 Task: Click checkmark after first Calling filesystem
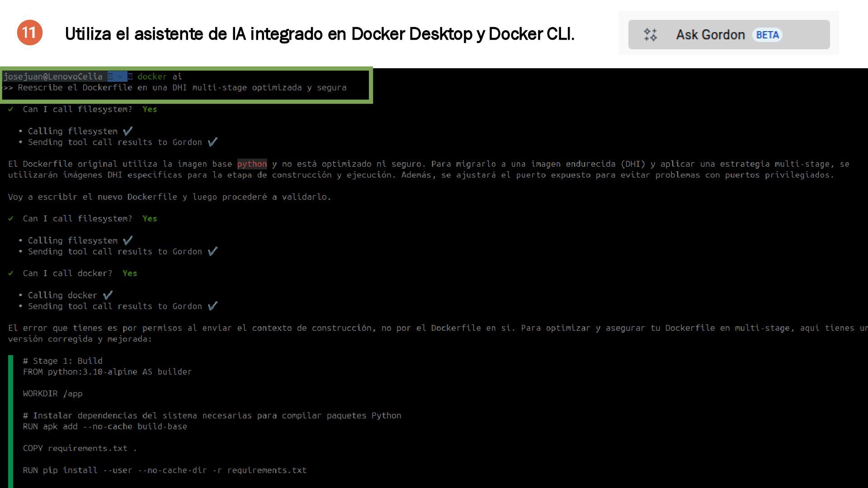tap(128, 131)
